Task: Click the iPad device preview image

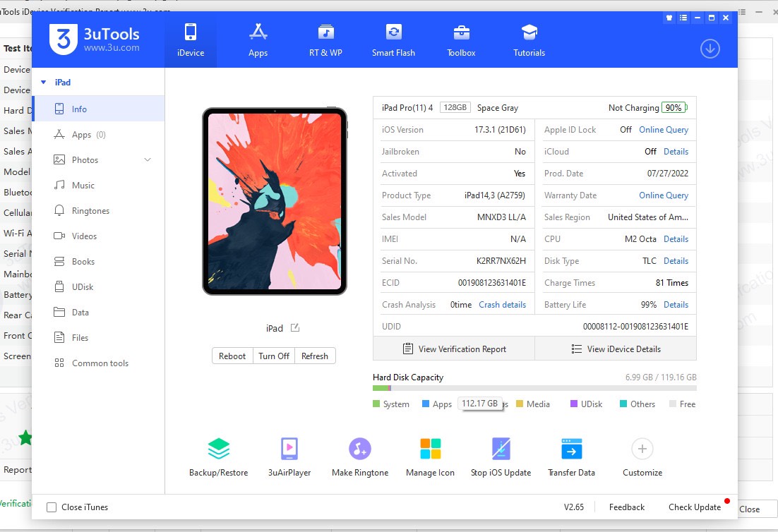Action: click(x=275, y=201)
